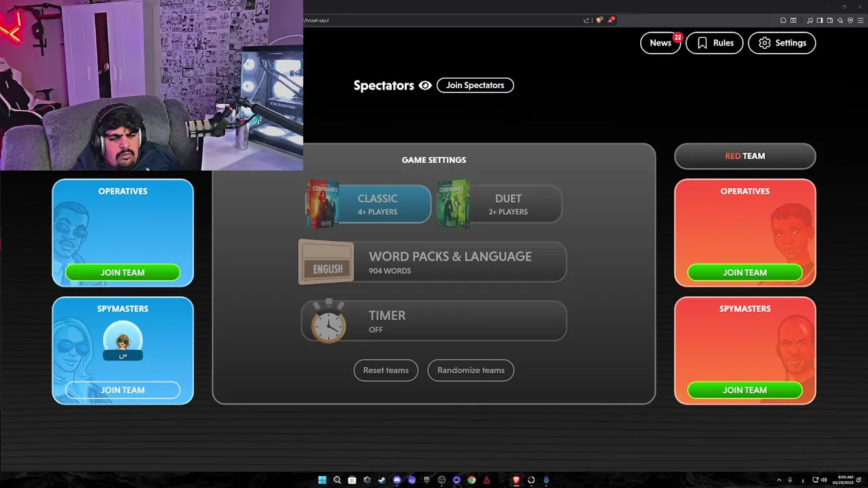Click the Duet Codenames box art
868x488 pixels.
pyautogui.click(x=454, y=204)
